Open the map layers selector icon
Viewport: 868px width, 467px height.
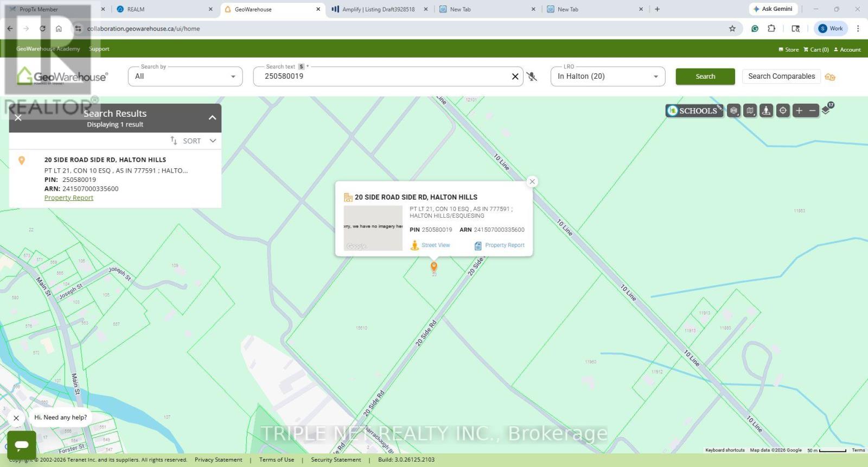[x=733, y=111]
